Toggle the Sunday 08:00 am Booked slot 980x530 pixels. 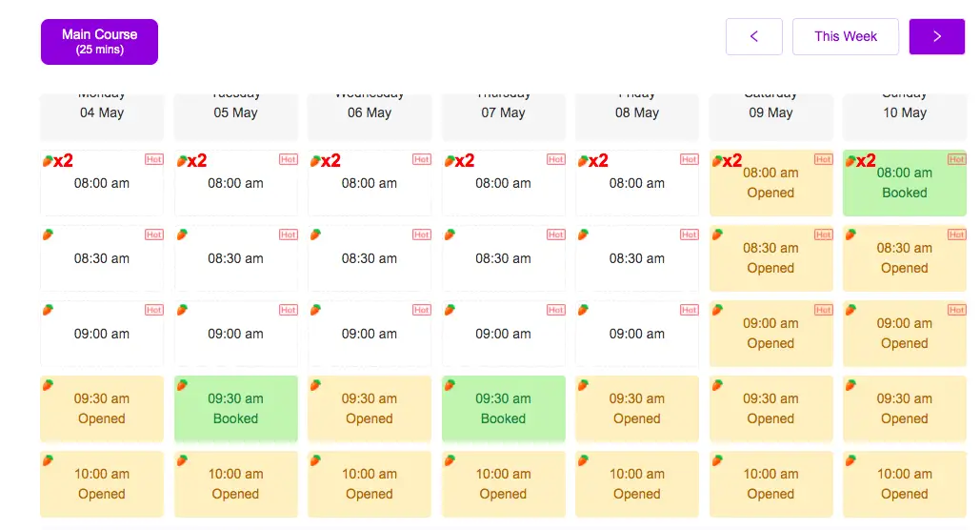pyautogui.click(x=905, y=183)
